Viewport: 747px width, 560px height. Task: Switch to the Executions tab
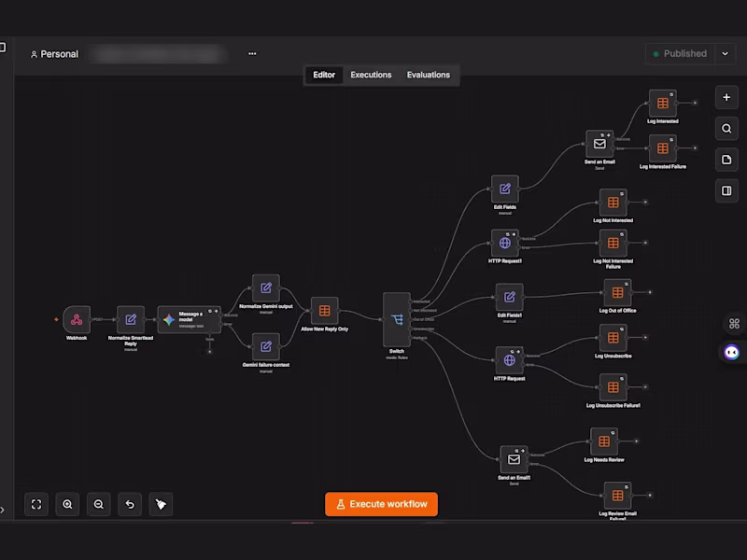(x=371, y=75)
